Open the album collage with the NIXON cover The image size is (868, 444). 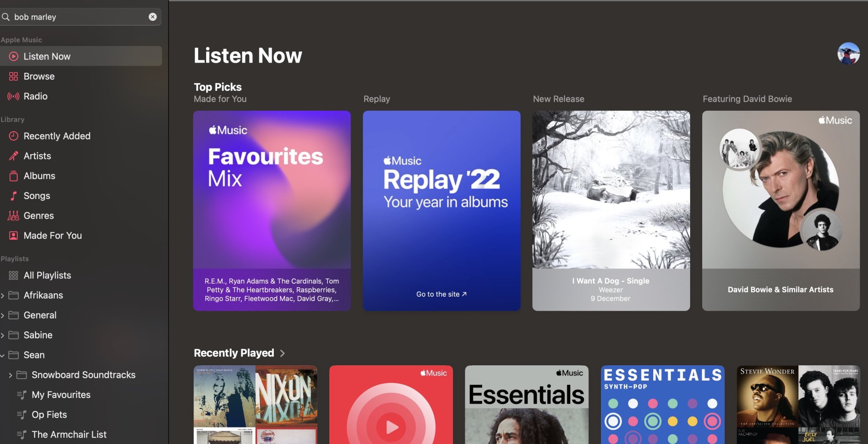[x=255, y=404]
